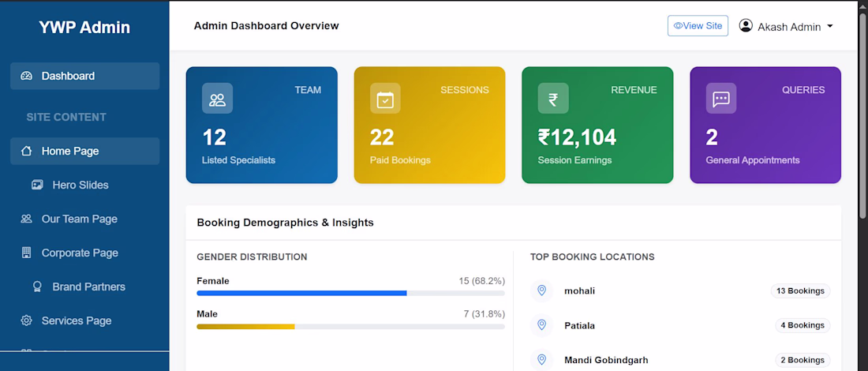Select Home Page in the sidebar
The height and width of the screenshot is (371, 868).
pos(84,152)
